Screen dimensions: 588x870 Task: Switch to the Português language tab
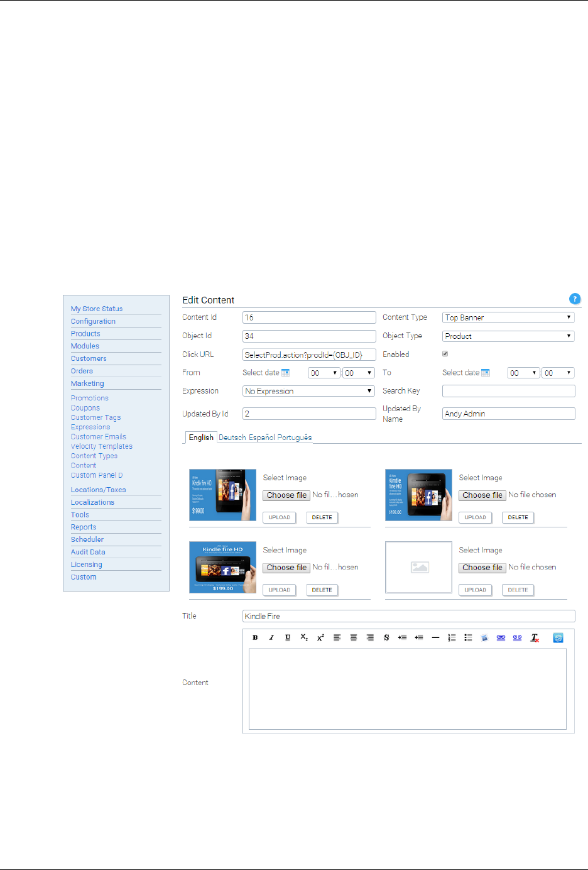point(295,438)
